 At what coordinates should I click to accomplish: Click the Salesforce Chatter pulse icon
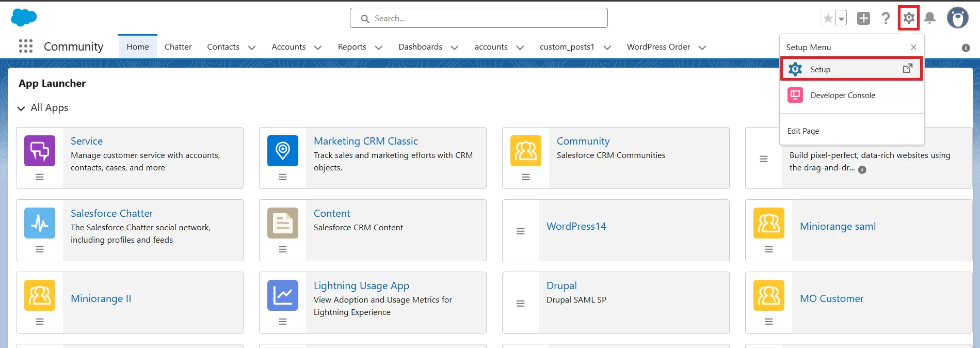[x=40, y=223]
